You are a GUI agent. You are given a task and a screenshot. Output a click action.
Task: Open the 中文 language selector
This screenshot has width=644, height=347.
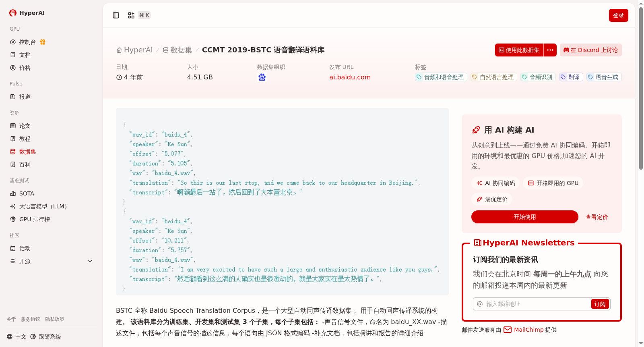[17, 337]
